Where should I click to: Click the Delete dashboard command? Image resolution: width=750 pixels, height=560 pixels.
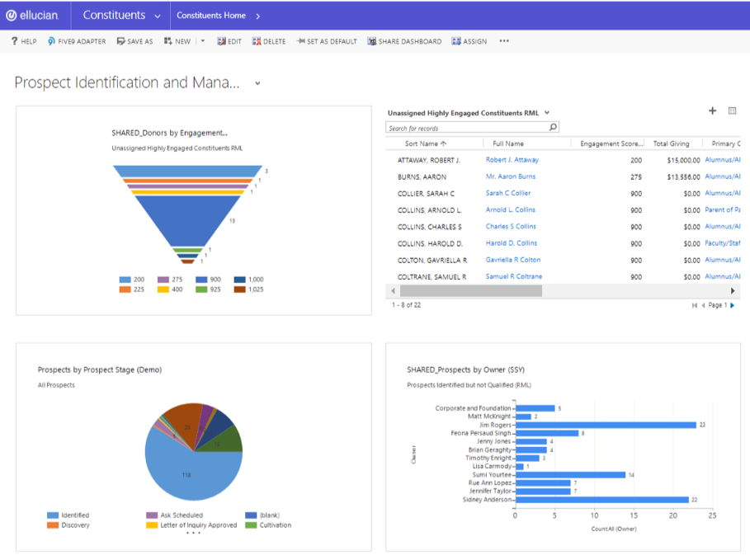pyautogui.click(x=269, y=41)
